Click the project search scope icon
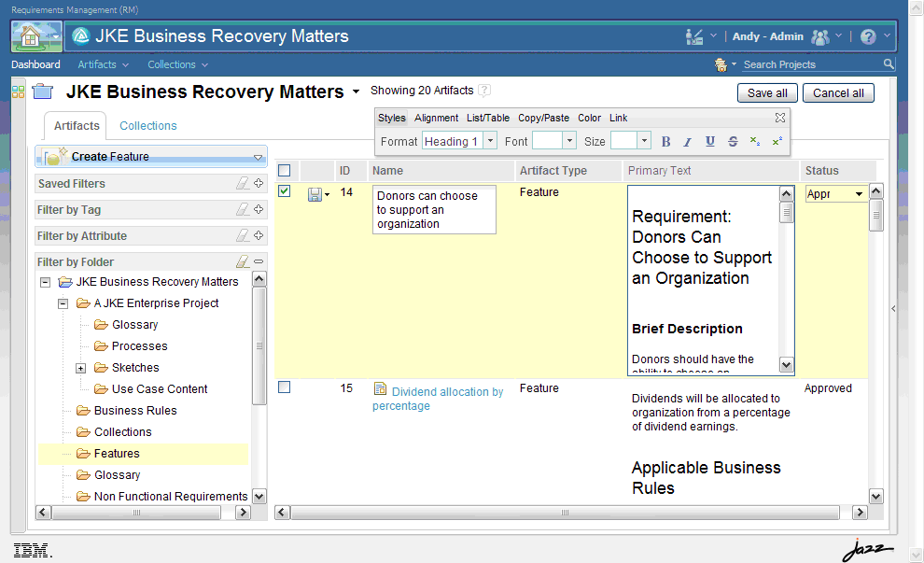Viewport: 924px width, 563px height. (x=721, y=64)
